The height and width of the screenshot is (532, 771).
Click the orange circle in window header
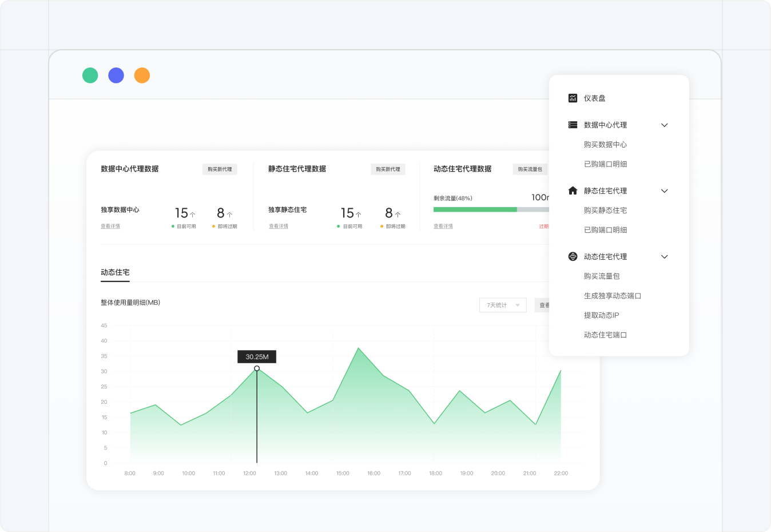click(142, 76)
